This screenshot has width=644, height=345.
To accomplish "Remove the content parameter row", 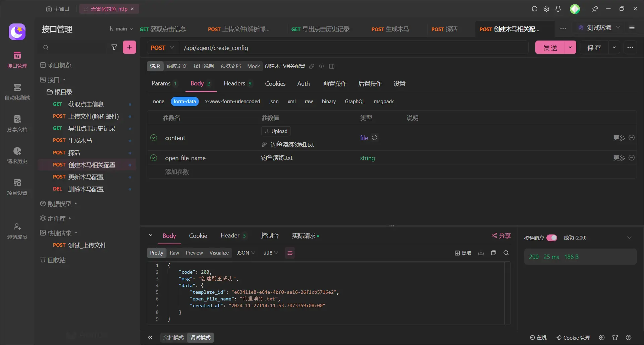I will [632, 138].
